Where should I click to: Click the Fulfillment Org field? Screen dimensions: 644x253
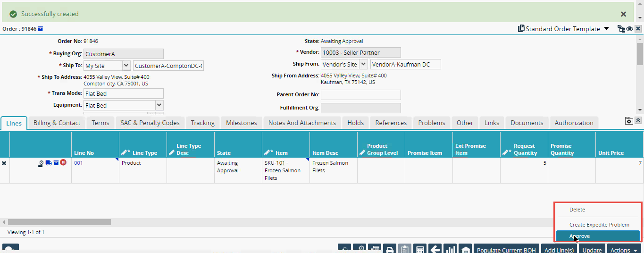361,108
